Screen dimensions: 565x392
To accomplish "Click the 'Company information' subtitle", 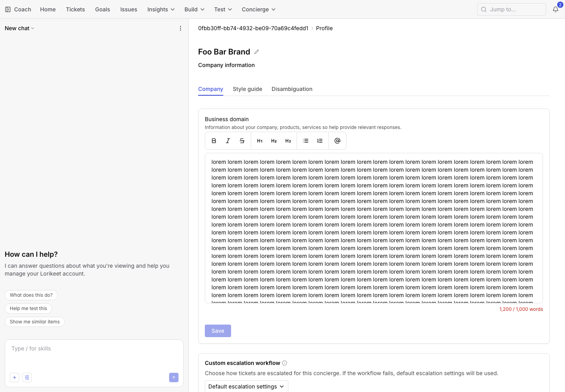I will click(x=226, y=65).
